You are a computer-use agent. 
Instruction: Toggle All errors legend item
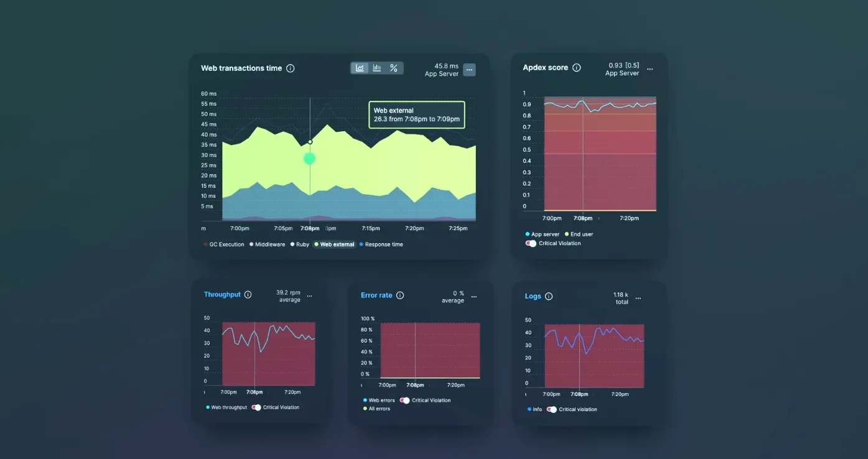376,409
